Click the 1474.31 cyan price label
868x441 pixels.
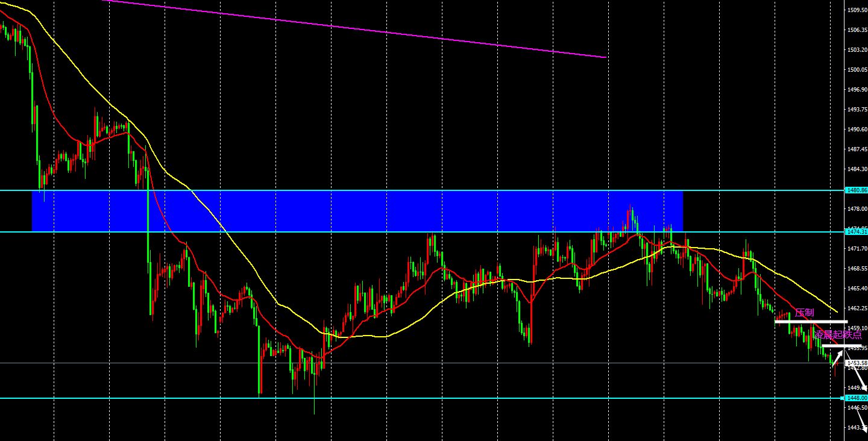tap(857, 231)
